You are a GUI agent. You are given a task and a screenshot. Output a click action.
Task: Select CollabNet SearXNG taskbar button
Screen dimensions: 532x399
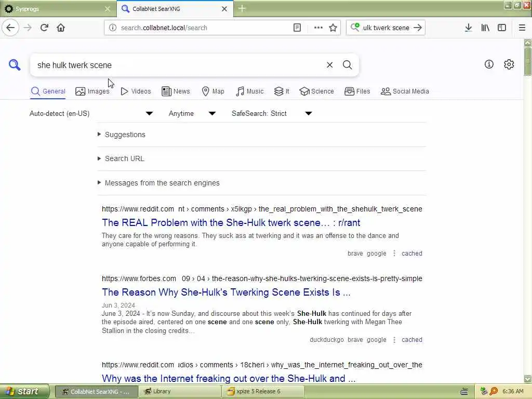(x=96, y=391)
